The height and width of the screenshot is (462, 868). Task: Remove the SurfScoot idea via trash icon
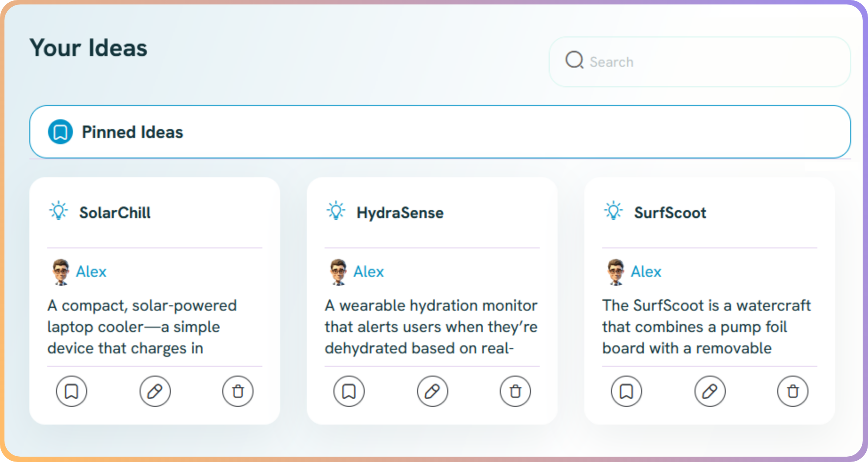[x=792, y=391]
